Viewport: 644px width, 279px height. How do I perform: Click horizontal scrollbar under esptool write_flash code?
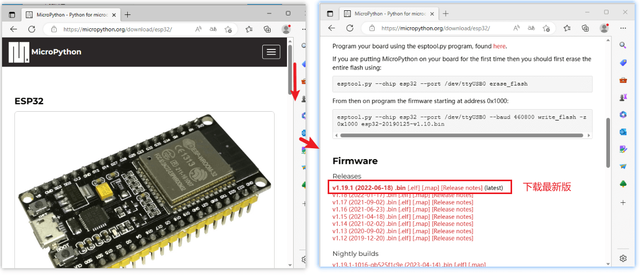click(x=462, y=135)
